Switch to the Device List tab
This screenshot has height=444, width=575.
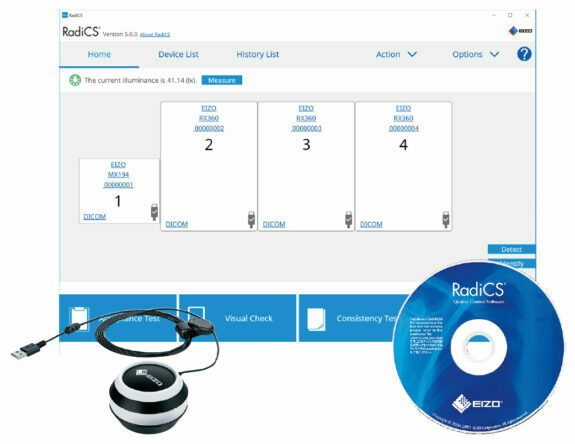click(178, 54)
